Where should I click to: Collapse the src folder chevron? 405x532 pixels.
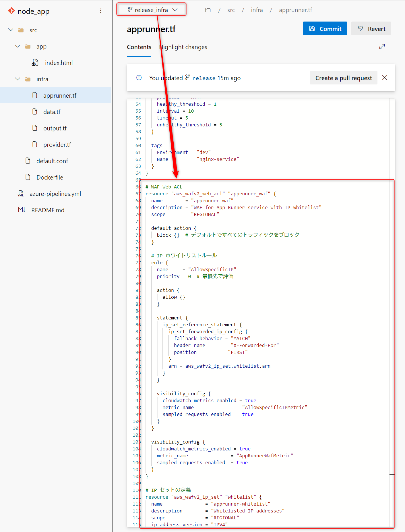11,30
